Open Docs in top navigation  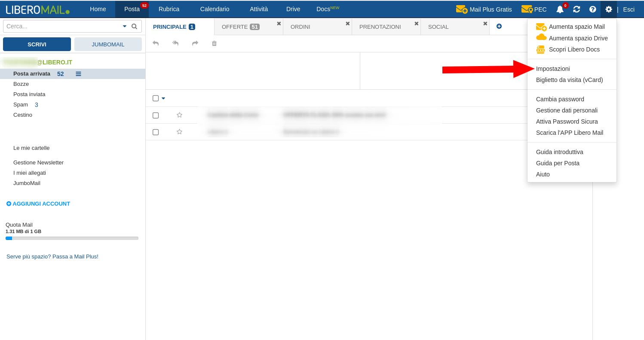tap(328, 9)
